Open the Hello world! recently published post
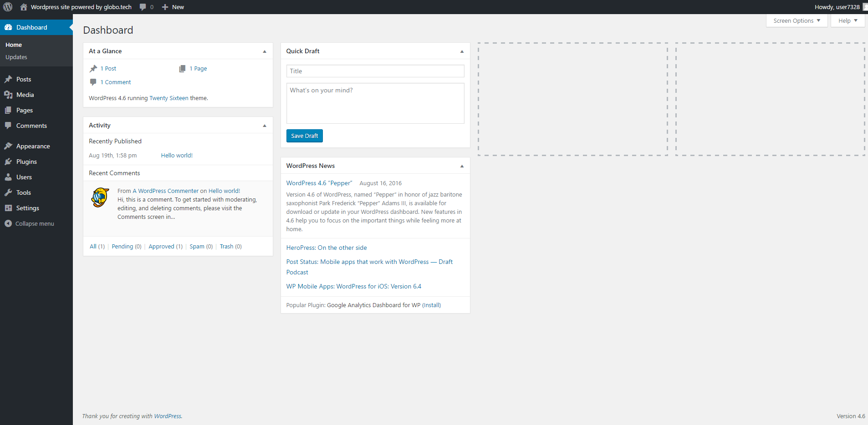Viewport: 868px width, 425px height. click(177, 155)
